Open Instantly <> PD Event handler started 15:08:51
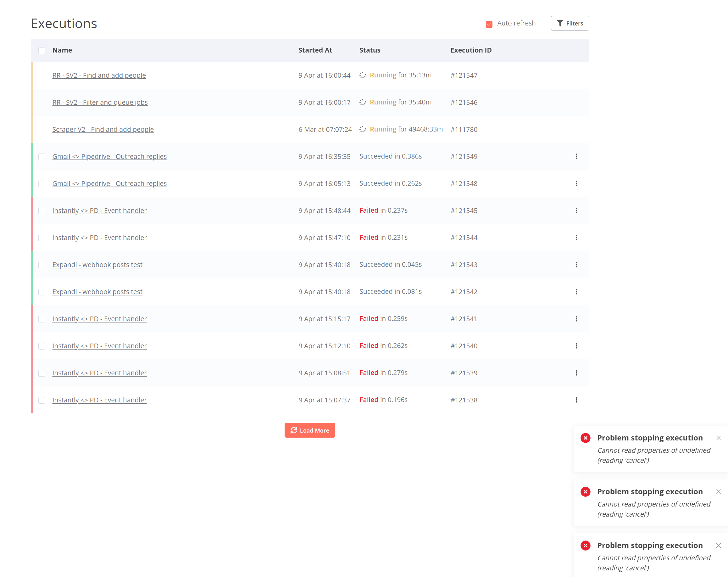The width and height of the screenshot is (728, 577). (99, 373)
